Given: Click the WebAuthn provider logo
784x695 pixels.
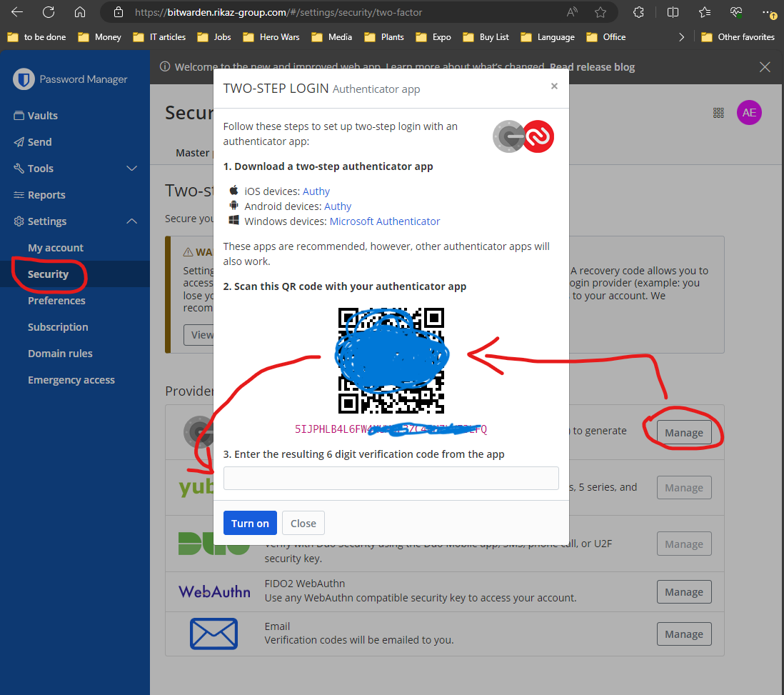Looking at the screenshot, I should pos(214,592).
